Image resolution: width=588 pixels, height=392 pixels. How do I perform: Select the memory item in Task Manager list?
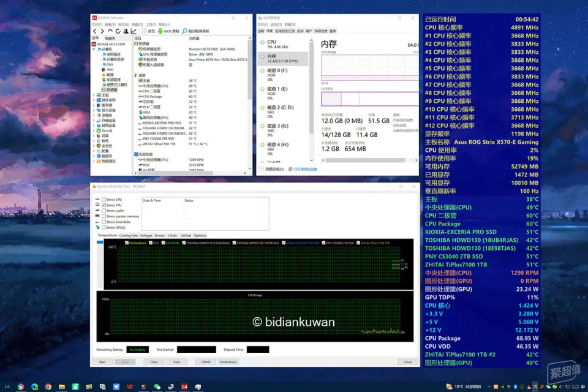click(x=284, y=59)
